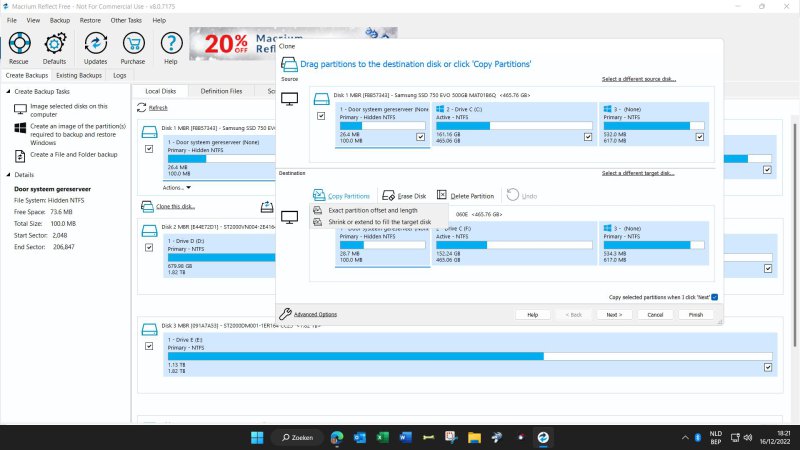800x450 pixels.
Task: Toggle Disk 1 checkbox in main window
Action: [149, 149]
